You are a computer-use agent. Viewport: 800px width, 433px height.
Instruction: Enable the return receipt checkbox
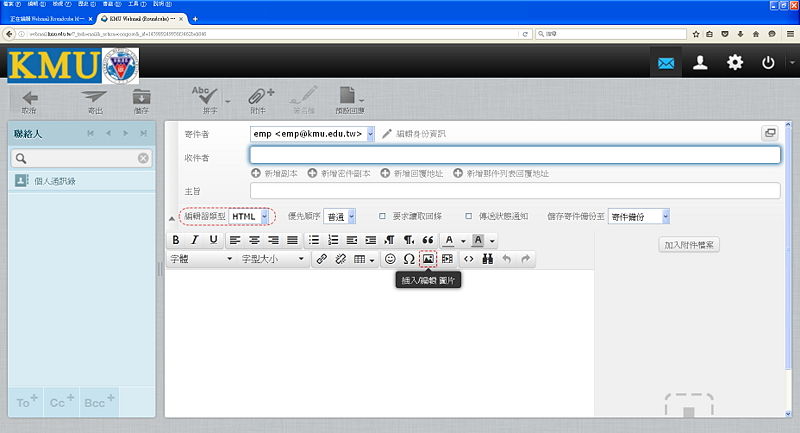tap(382, 216)
